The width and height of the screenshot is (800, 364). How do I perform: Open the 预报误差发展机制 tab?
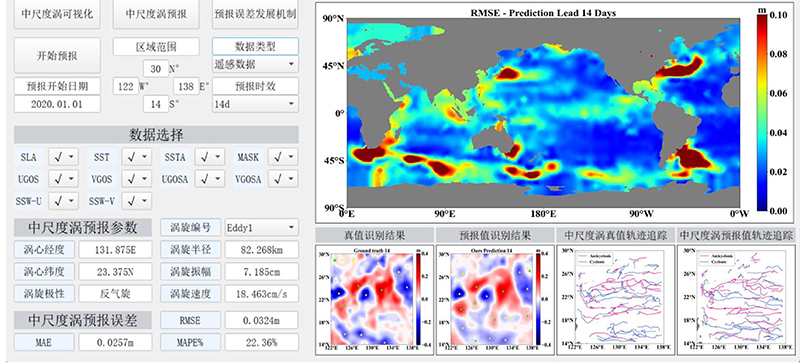[x=255, y=14]
